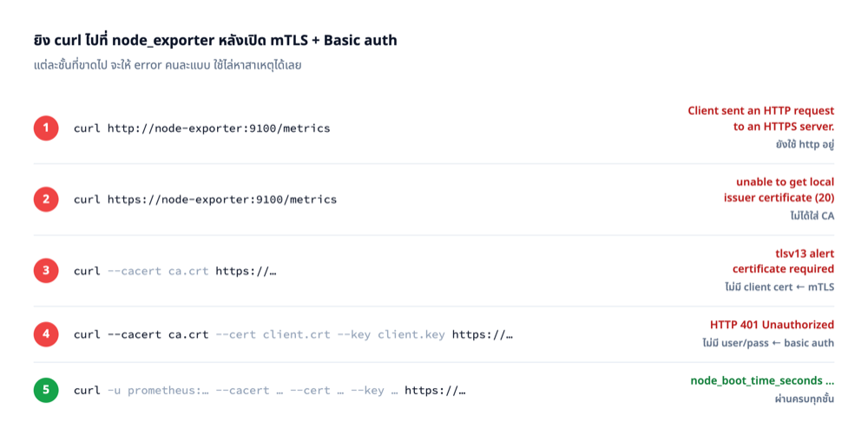Click the red step 4 badge
The width and height of the screenshot is (868, 448).
[46, 334]
